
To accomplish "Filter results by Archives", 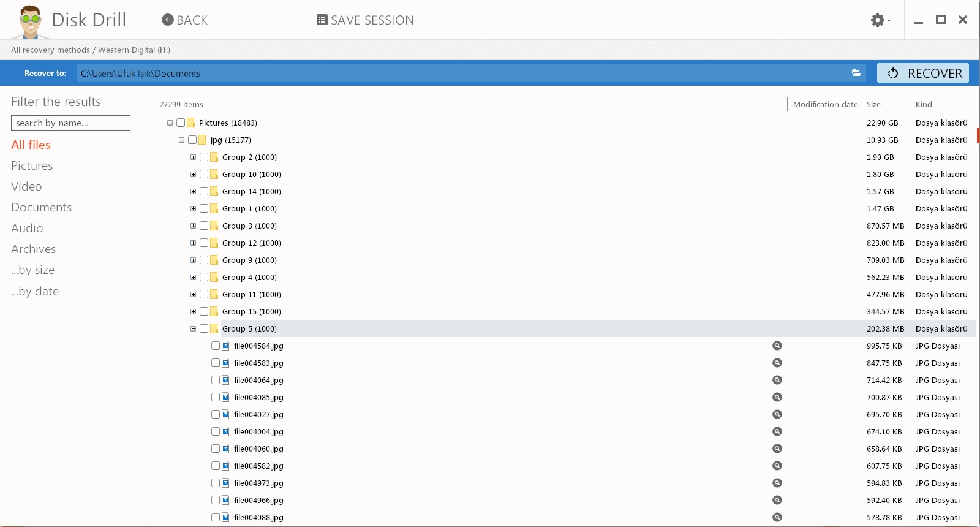I will (33, 249).
